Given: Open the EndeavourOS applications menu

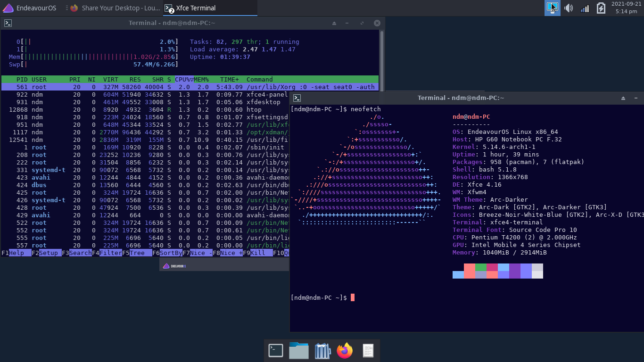Looking at the screenshot, I should click(30, 8).
